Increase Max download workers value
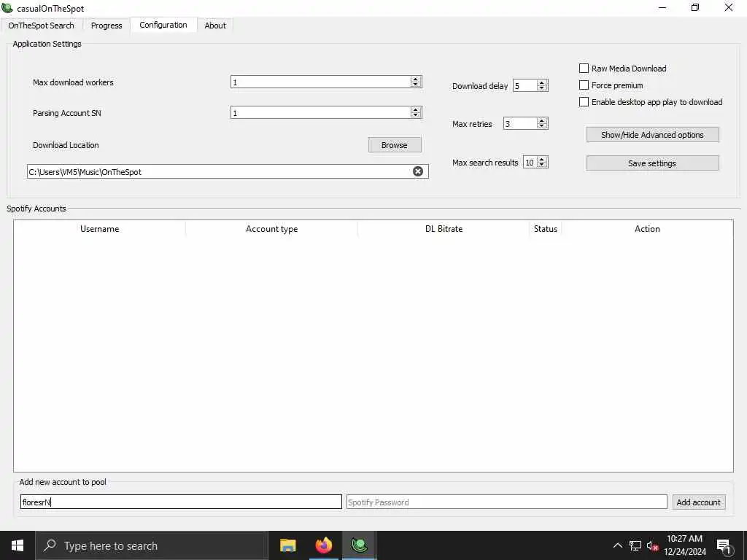 pyautogui.click(x=416, y=79)
